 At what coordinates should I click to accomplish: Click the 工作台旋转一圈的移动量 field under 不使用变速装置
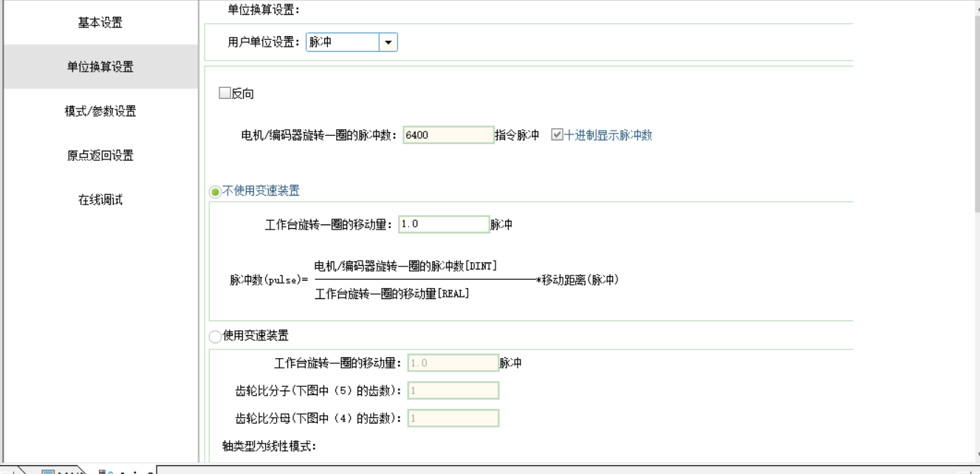(x=444, y=224)
